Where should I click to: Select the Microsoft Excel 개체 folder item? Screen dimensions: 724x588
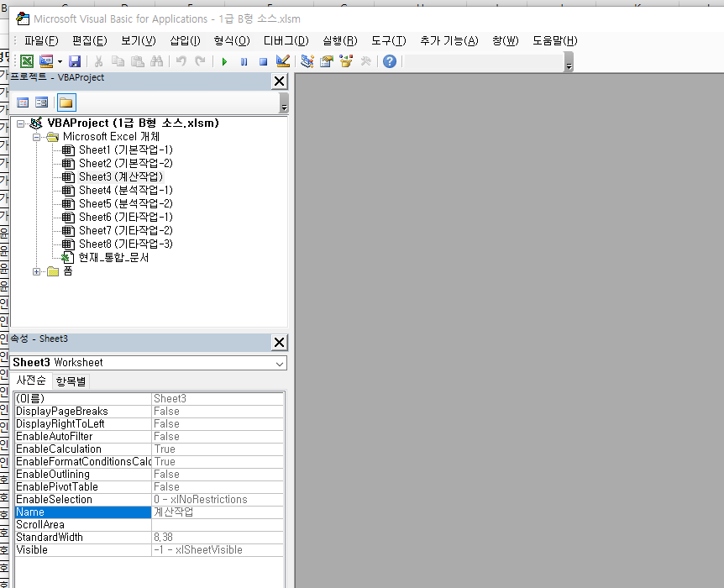click(111, 137)
